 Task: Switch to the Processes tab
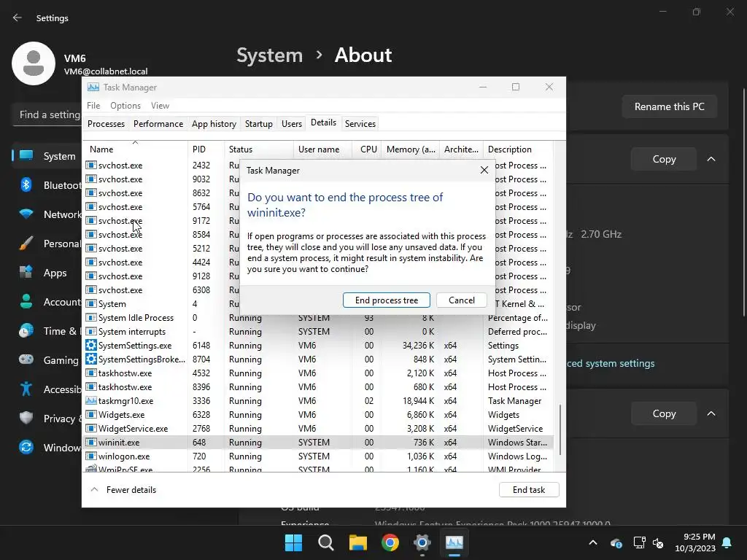(106, 124)
